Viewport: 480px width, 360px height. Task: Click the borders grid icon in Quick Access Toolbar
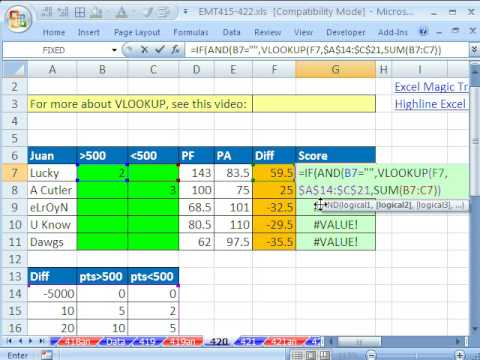(x=80, y=13)
